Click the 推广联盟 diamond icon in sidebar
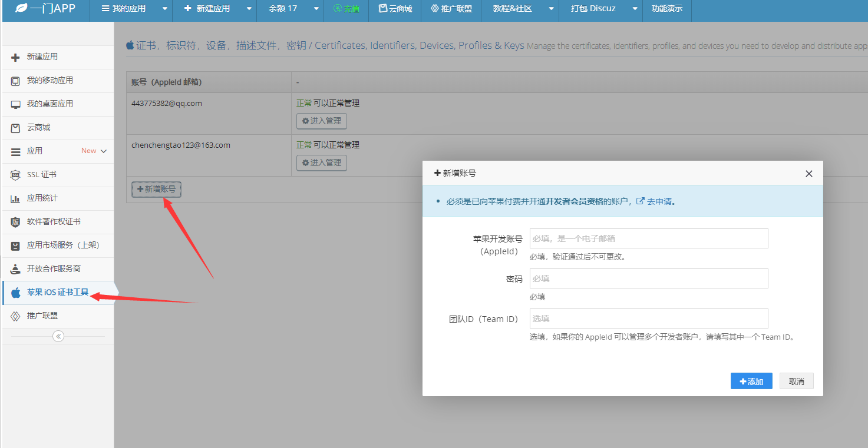 tap(16, 316)
